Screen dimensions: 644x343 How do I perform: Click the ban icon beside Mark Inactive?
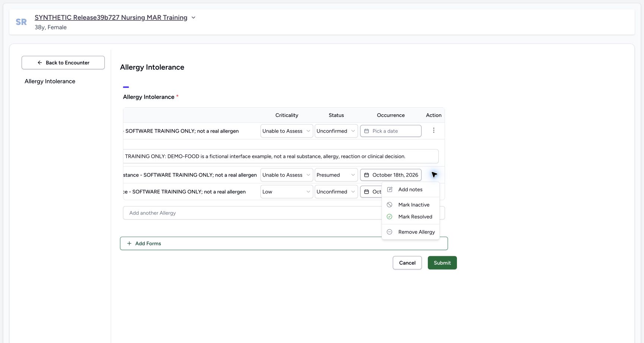389,205
